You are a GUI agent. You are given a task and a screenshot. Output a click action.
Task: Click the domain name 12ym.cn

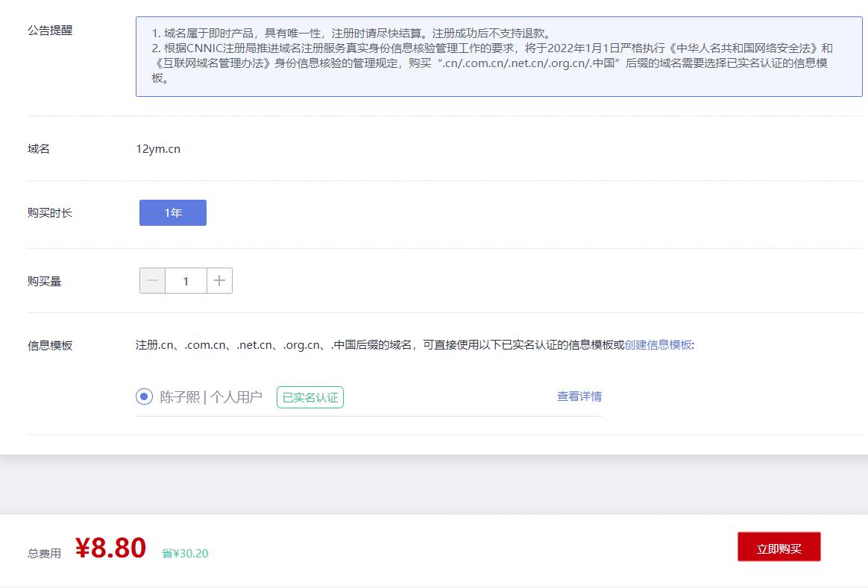[x=158, y=149]
